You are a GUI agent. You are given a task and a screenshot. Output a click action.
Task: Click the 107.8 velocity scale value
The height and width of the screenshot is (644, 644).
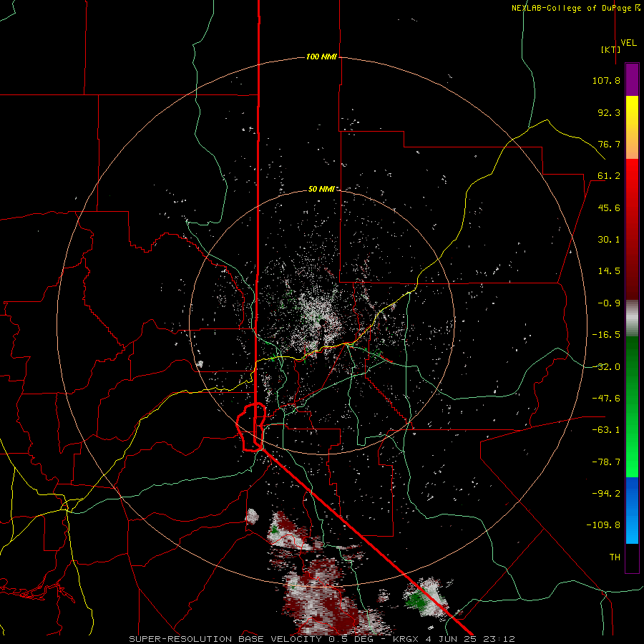tap(606, 80)
